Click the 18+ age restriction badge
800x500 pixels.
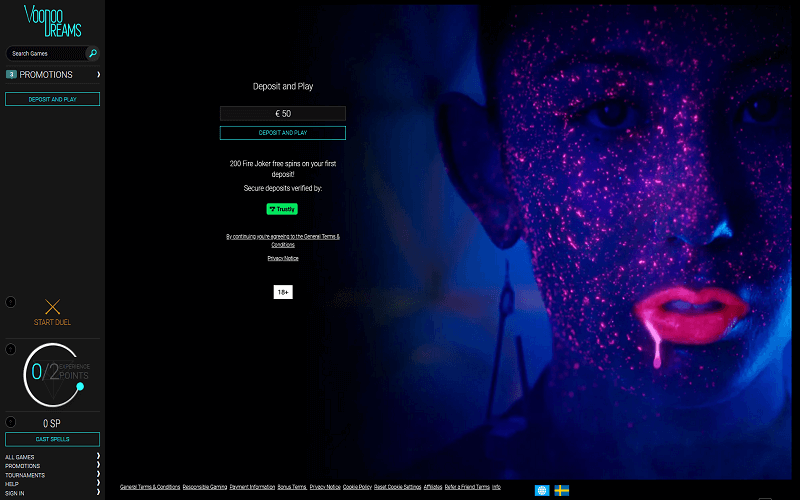pos(283,292)
